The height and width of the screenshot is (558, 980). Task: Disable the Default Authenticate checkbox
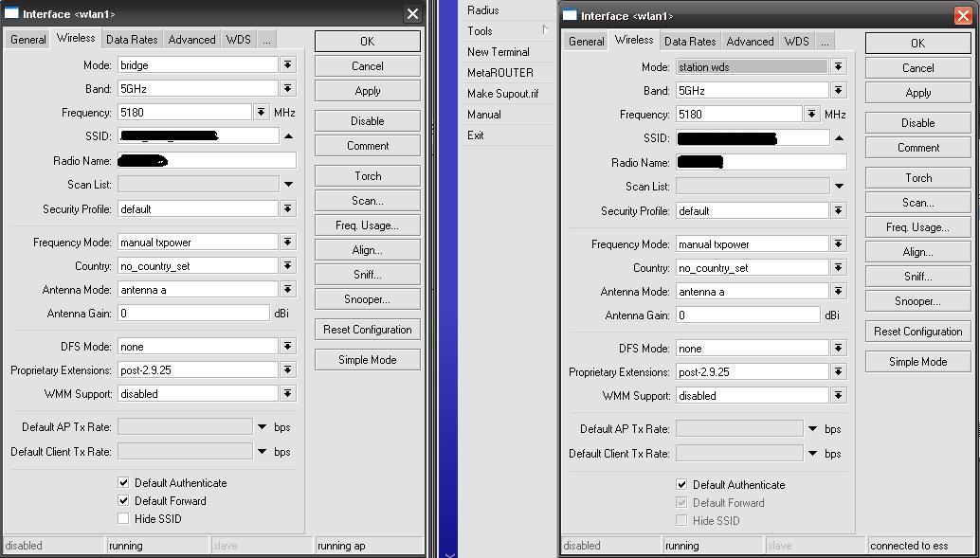pyautogui.click(x=122, y=482)
